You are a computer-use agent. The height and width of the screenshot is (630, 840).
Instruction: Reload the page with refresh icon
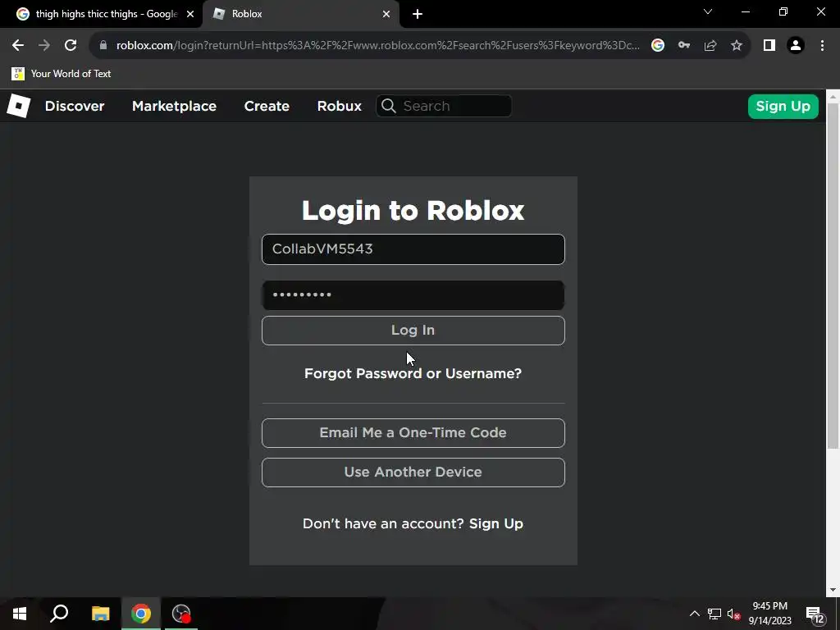tap(71, 45)
